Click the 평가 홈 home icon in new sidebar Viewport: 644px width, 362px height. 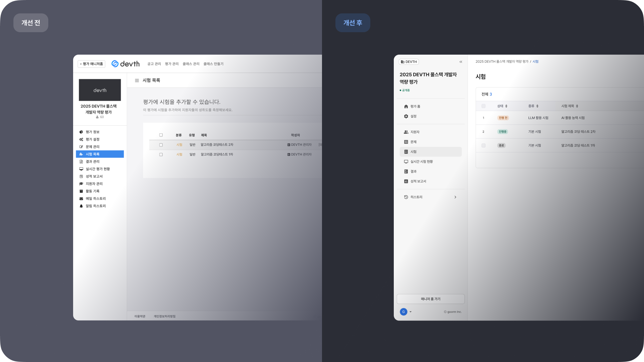406,107
